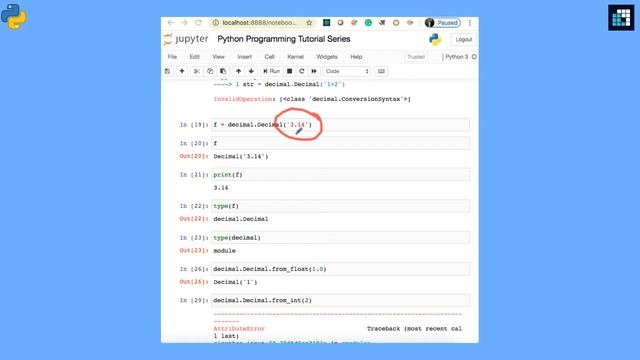This screenshot has width=640, height=360.
Task: Open the Kernel menu
Action: coord(296,57)
